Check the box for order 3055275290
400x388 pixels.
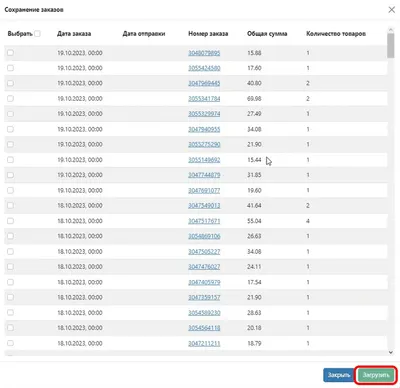coord(11,144)
